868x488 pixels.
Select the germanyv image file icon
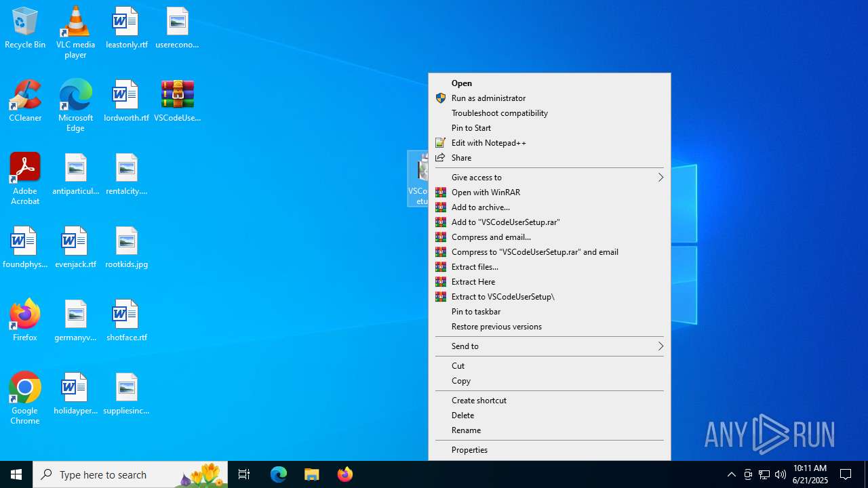(75, 321)
